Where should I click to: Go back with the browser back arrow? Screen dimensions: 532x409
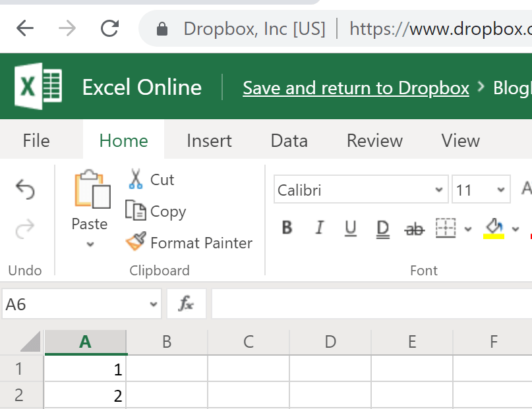point(25,28)
